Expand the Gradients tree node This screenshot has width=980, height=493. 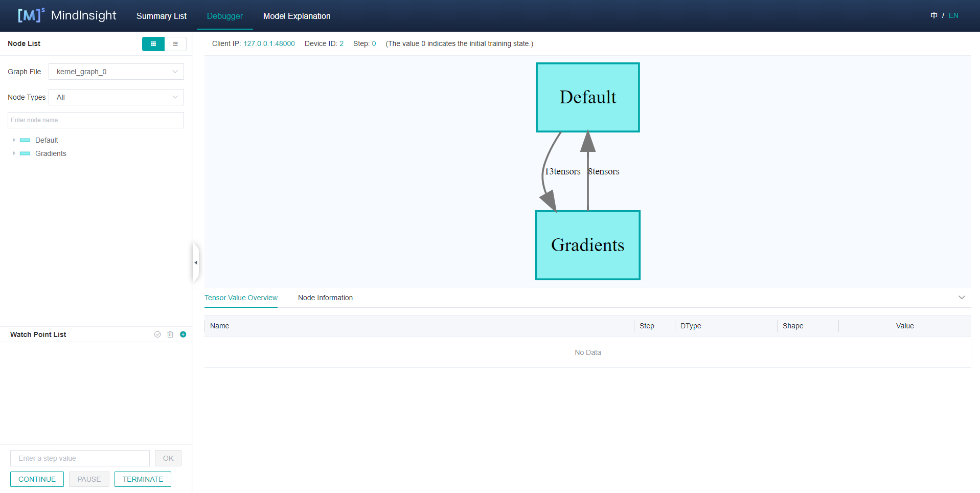[14, 153]
